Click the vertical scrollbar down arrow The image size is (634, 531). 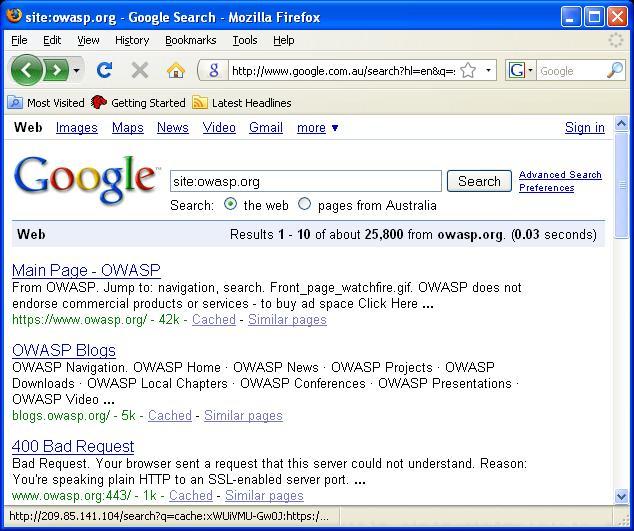[x=621, y=496]
